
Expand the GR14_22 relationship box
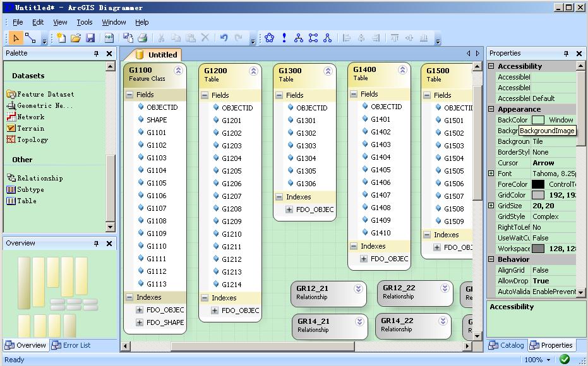[x=443, y=321]
